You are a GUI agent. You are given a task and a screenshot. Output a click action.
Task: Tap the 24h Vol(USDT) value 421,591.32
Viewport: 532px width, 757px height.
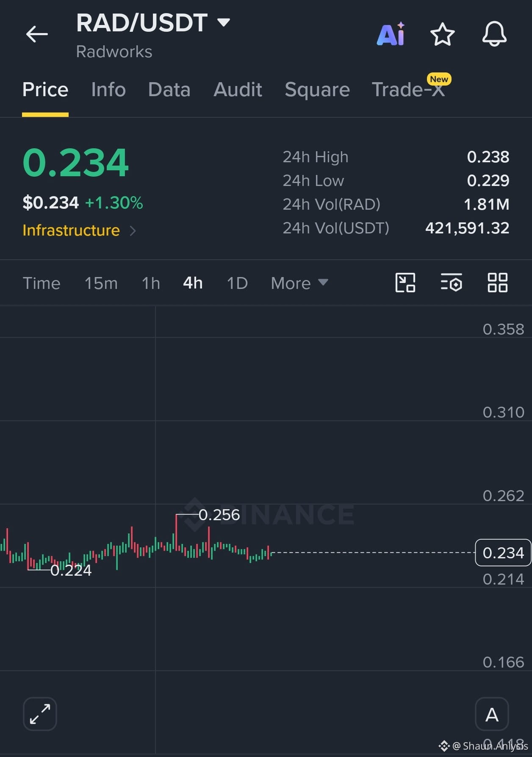coord(467,228)
